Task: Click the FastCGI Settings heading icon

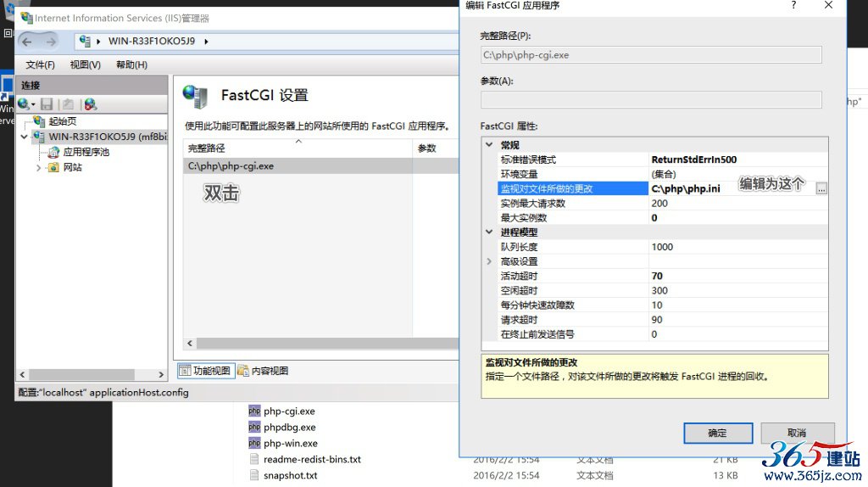Action: tap(195, 97)
